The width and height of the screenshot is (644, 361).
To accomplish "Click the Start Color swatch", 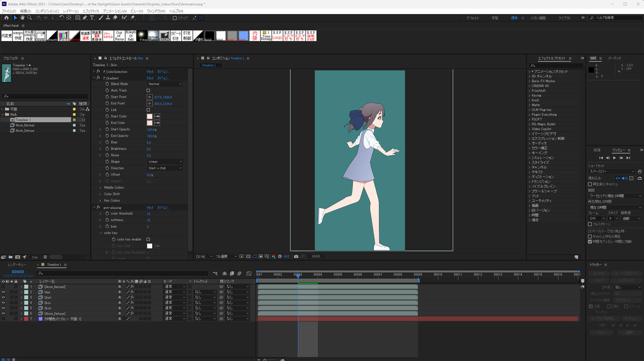I will (149, 117).
